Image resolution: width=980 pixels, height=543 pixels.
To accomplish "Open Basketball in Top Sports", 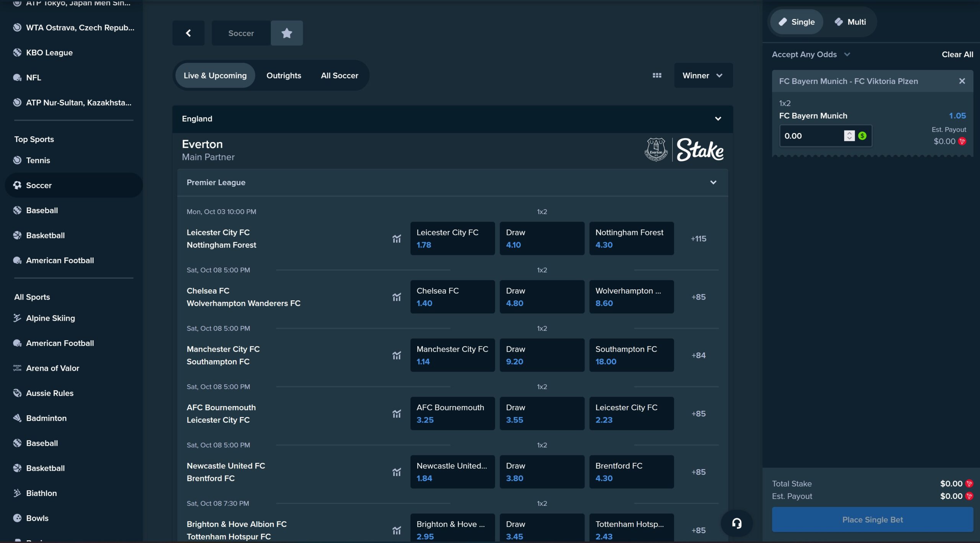I will pos(73,235).
